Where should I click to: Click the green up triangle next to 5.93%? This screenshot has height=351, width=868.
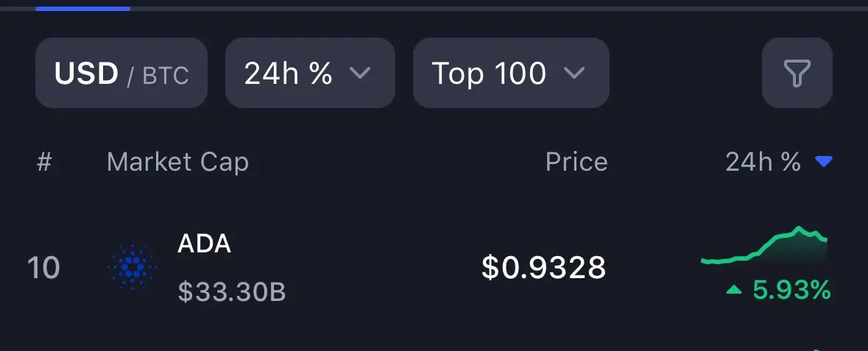733,289
